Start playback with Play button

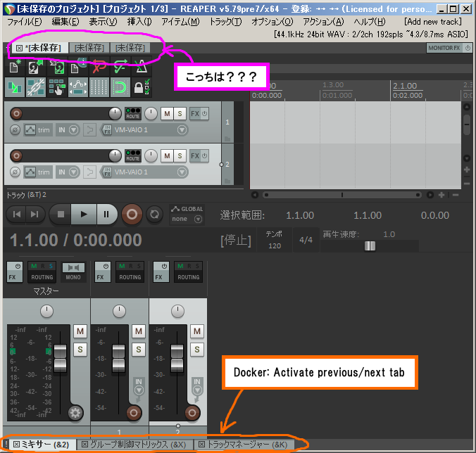[x=84, y=215]
